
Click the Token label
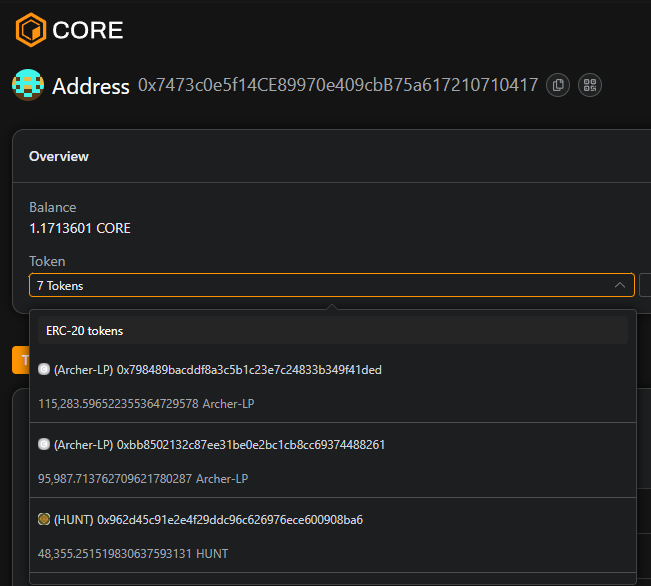point(47,261)
